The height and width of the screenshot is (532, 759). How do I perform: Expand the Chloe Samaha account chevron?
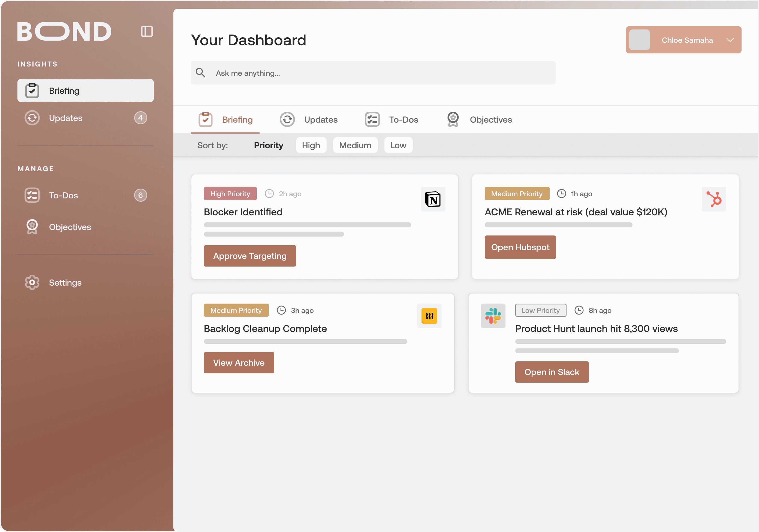pos(730,40)
